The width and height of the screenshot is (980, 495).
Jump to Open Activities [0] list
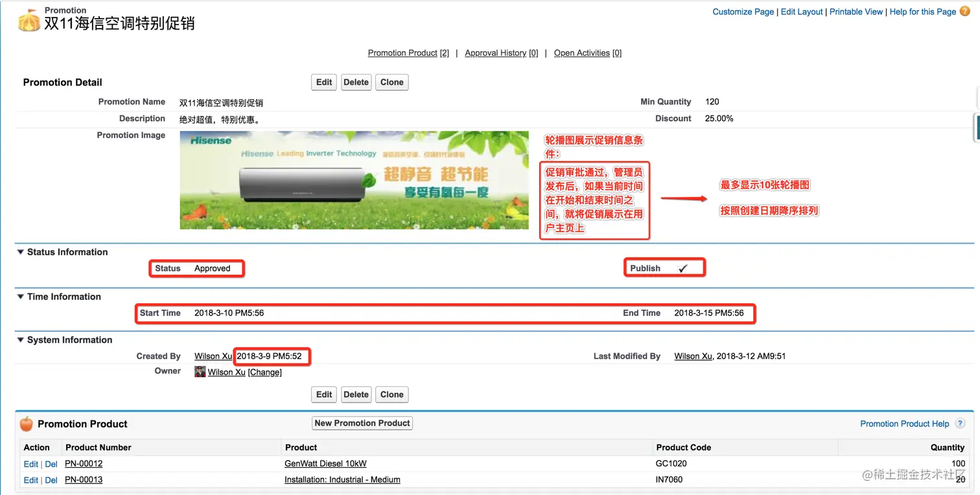point(588,53)
